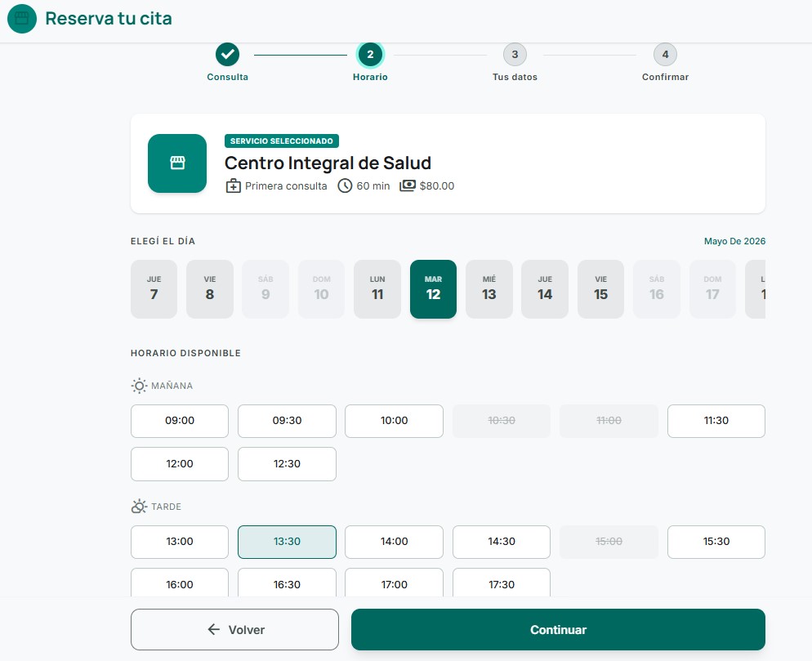This screenshot has height=661, width=812.
Task: Select Tuesday 12 highlighted day
Action: coord(434,289)
